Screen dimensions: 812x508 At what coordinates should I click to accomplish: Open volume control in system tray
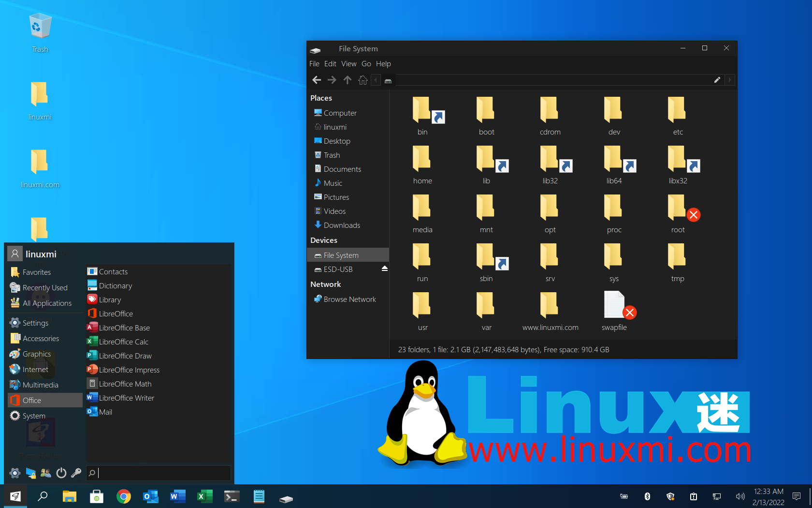click(740, 496)
